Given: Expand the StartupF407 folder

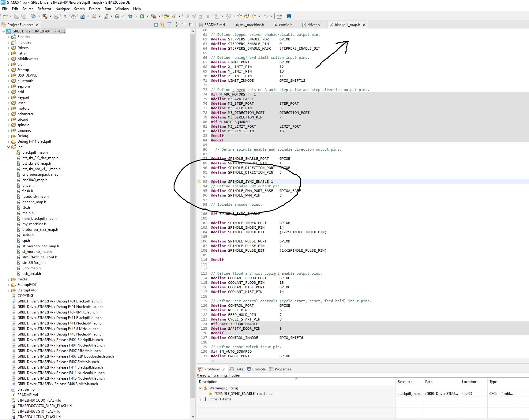Looking at the screenshot, I should [x=9, y=285].
